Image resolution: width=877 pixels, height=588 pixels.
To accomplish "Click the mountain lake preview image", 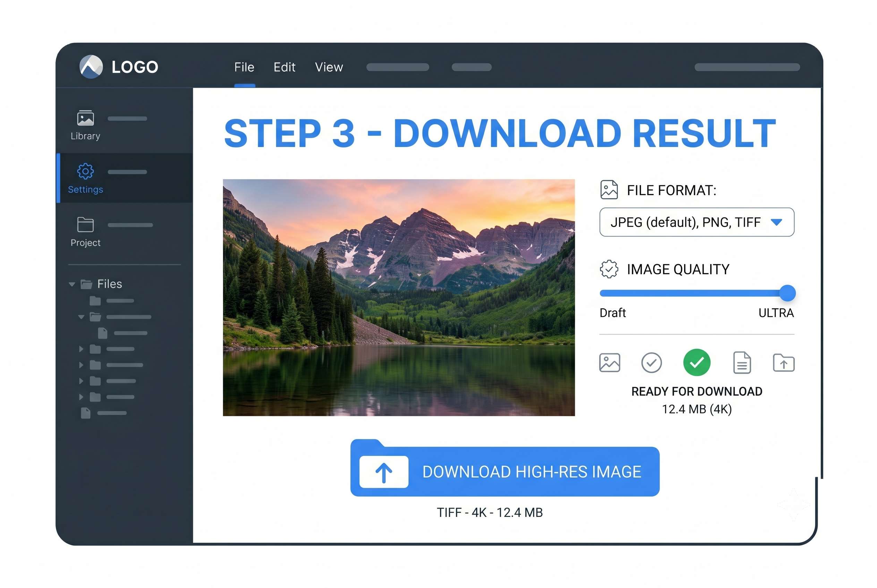I will point(399,297).
